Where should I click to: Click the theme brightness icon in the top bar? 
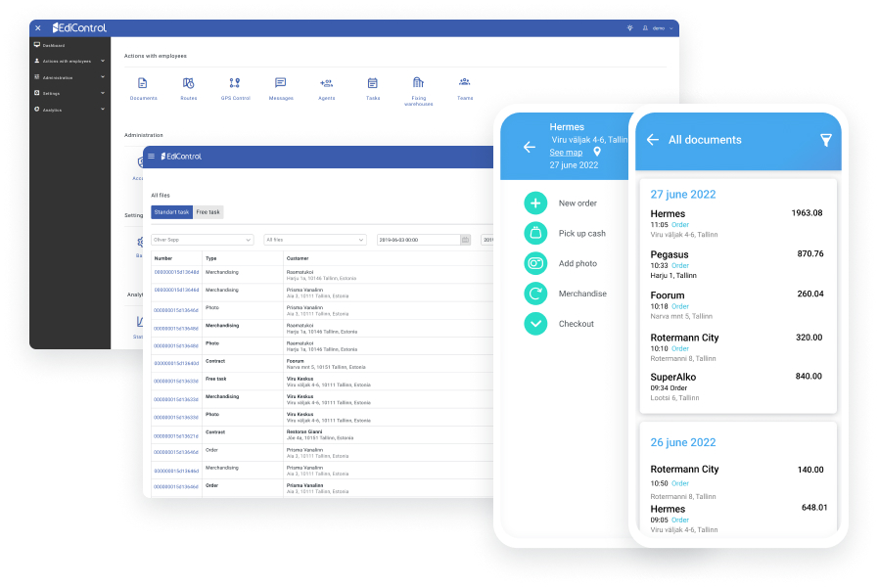click(x=630, y=28)
